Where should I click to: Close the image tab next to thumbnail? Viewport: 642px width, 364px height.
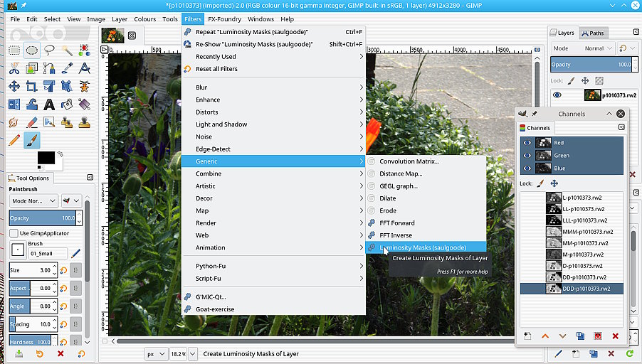point(132,36)
